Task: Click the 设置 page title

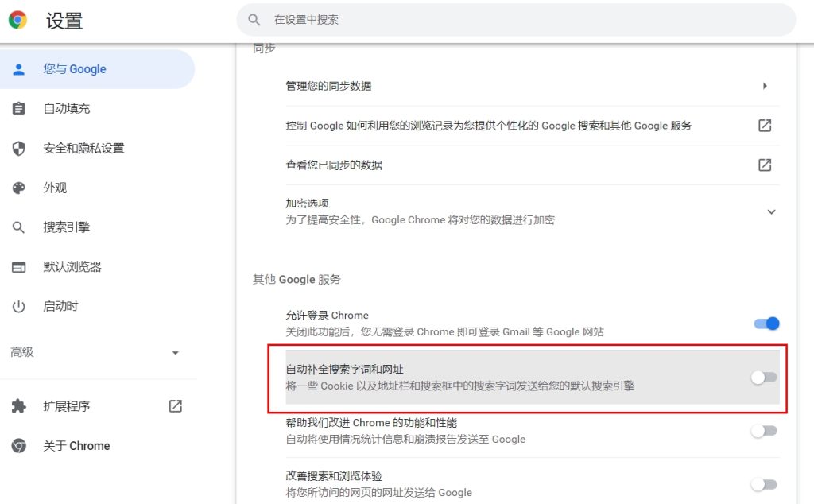Action: [x=64, y=21]
